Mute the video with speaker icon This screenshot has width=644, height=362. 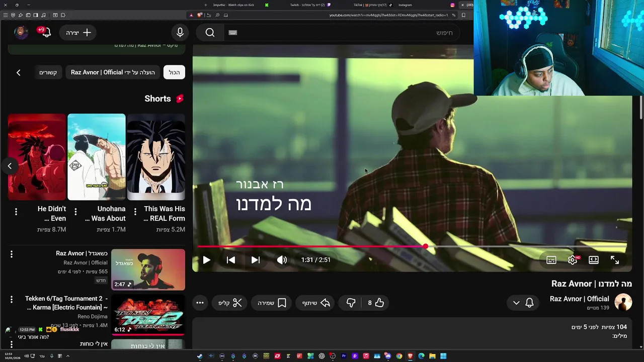(x=282, y=260)
